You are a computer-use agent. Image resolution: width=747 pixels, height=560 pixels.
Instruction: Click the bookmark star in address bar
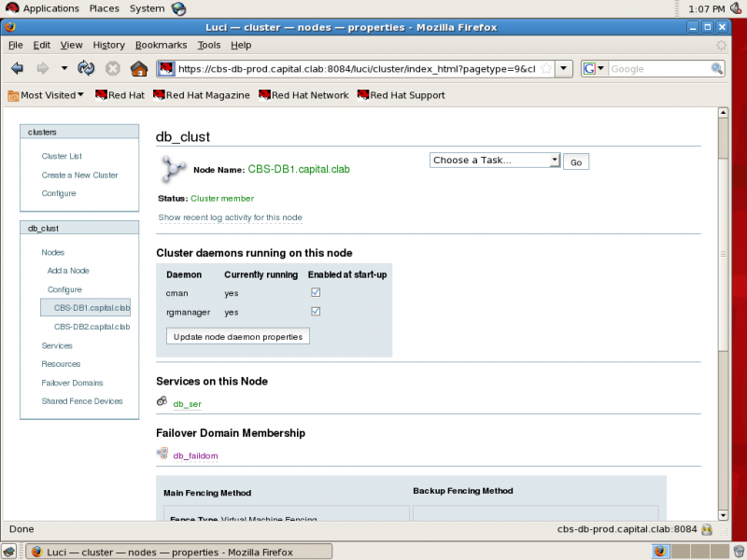(x=547, y=68)
